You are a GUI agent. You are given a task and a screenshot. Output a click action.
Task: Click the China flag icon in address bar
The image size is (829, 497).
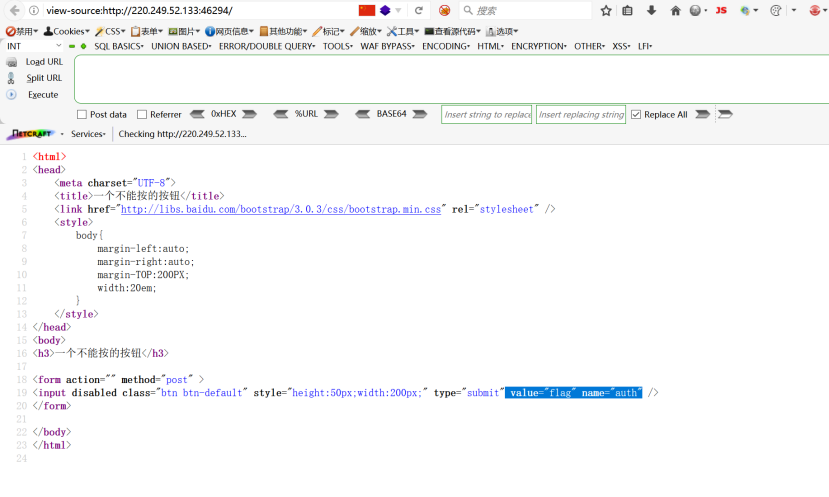pyautogui.click(x=366, y=10)
